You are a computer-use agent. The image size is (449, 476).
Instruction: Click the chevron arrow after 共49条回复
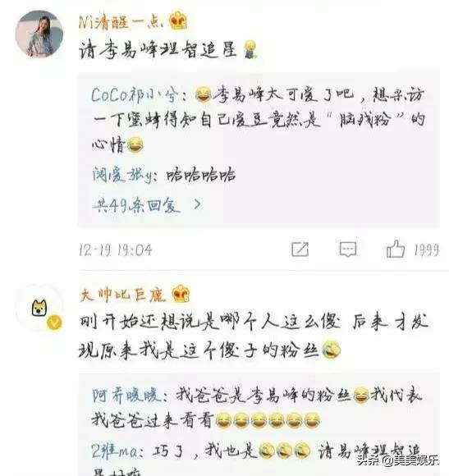(197, 204)
